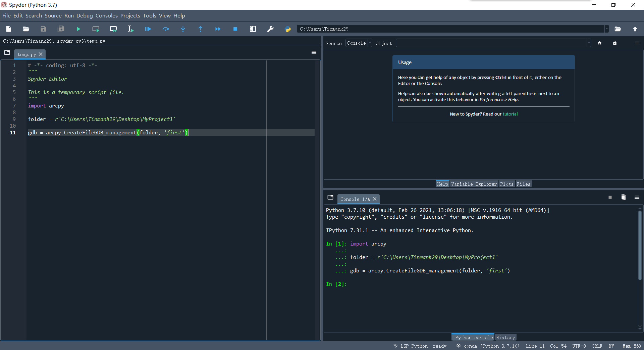Step into function while debugging
Screen dimensions: 644x350
point(183,29)
